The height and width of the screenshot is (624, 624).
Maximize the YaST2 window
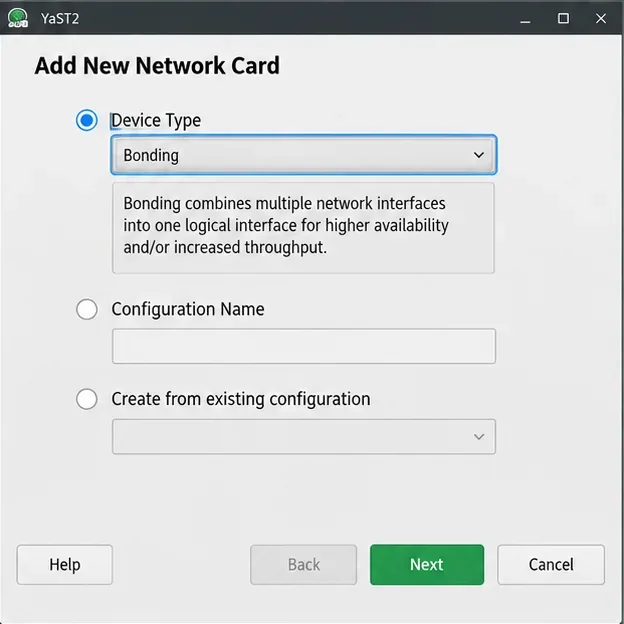click(563, 18)
